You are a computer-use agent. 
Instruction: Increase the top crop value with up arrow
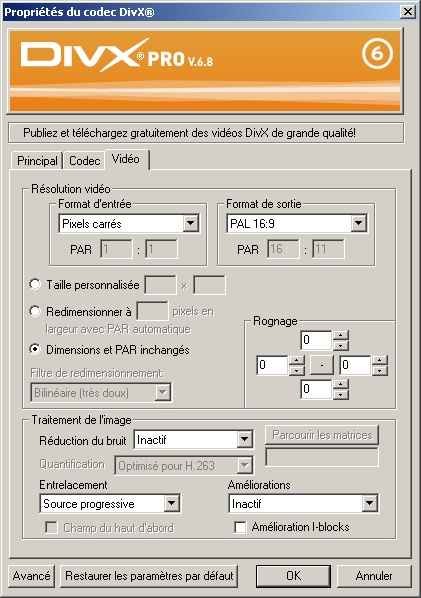(x=341, y=336)
